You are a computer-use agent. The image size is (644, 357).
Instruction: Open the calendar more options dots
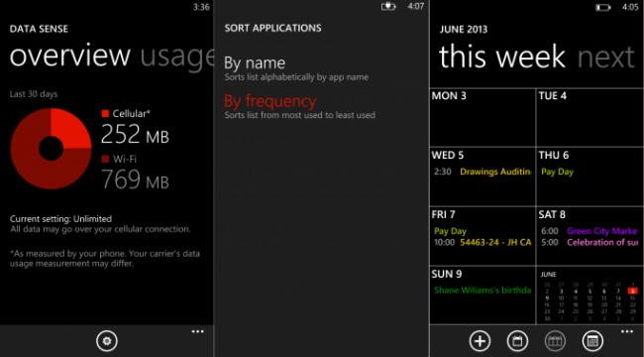pos(627,331)
